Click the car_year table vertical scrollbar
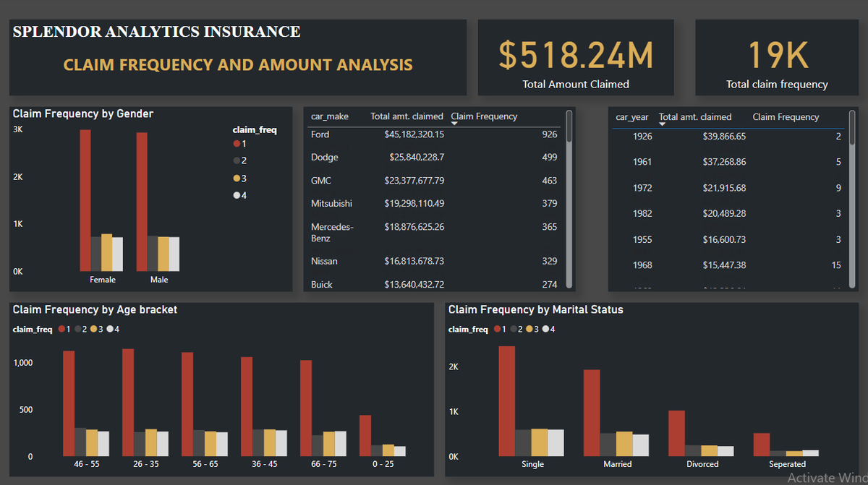Screen dimensions: 868x485 click(x=851, y=127)
